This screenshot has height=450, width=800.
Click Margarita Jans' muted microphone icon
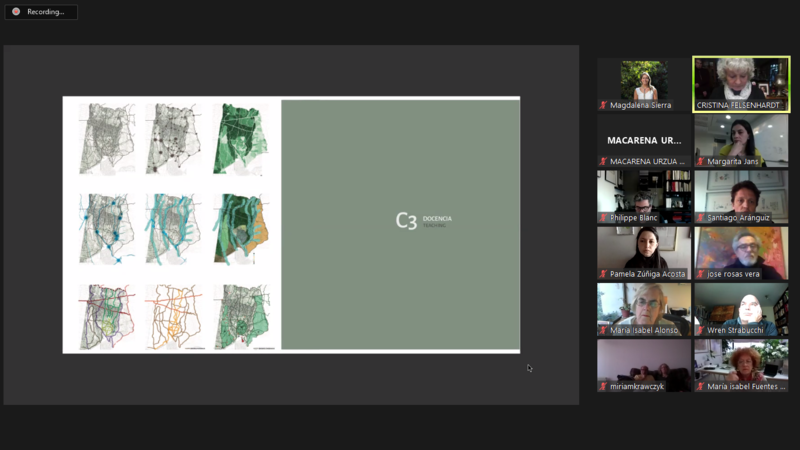coord(700,161)
